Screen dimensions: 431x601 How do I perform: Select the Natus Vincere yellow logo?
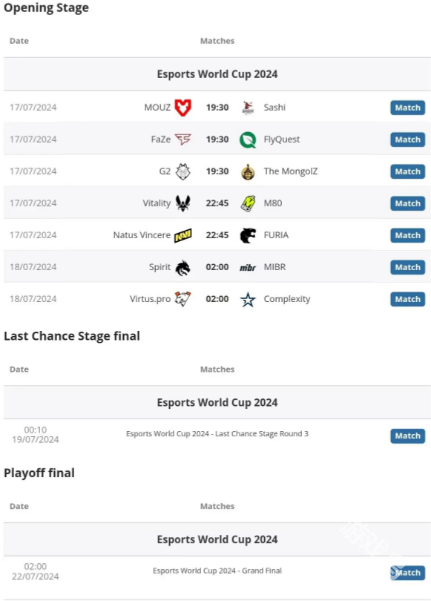pyautogui.click(x=183, y=235)
